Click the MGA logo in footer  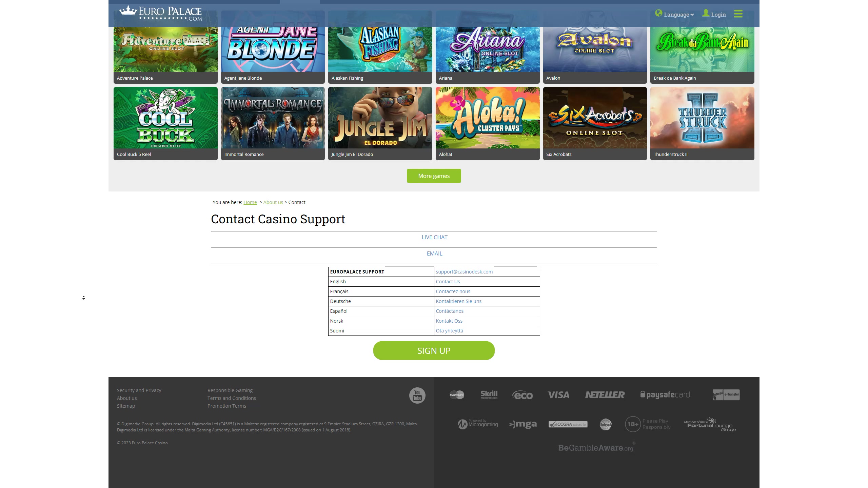523,424
